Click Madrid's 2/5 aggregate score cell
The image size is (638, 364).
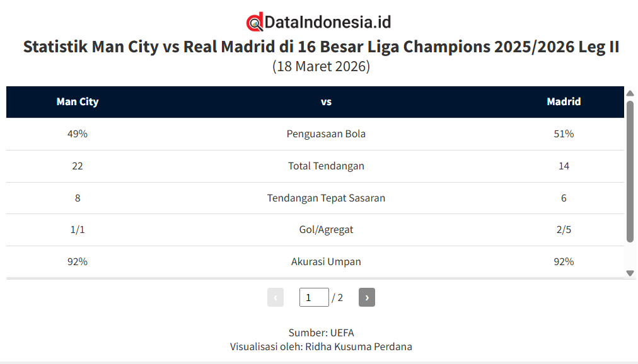click(564, 229)
